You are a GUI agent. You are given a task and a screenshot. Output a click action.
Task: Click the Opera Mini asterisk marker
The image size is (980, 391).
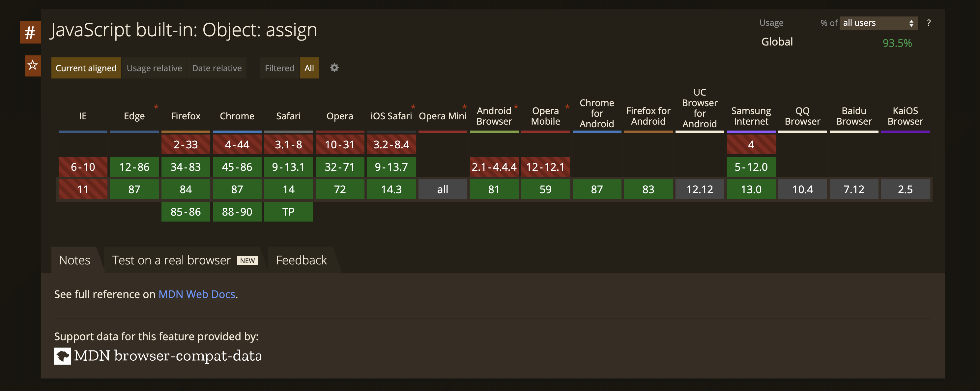click(x=464, y=106)
